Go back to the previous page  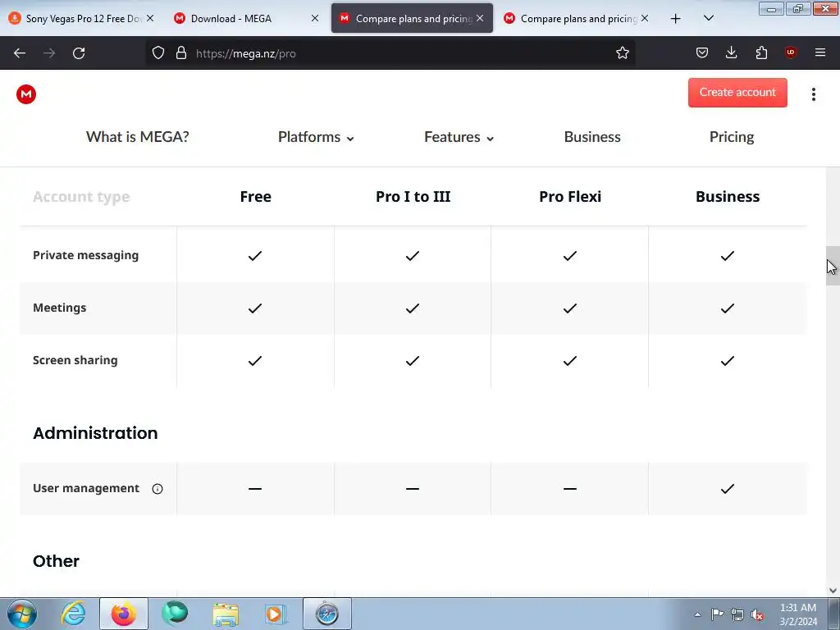[x=20, y=53]
